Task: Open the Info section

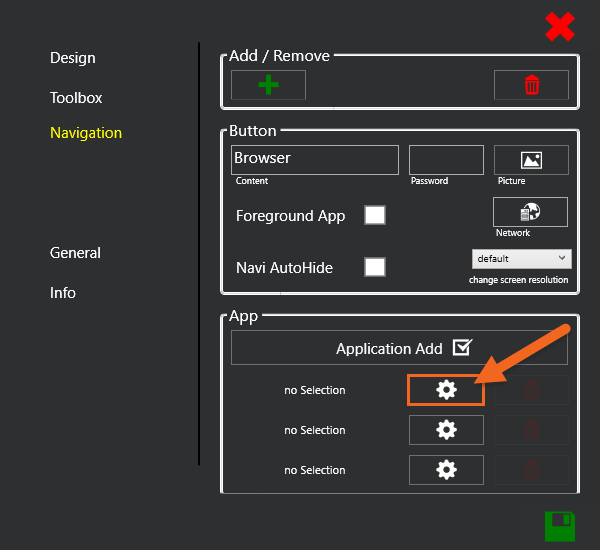Action: pos(63,293)
